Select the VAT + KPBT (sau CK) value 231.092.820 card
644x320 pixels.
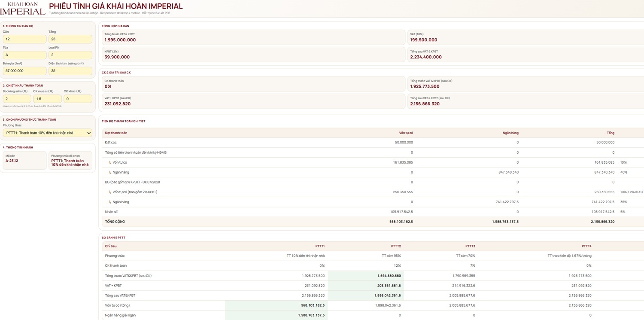(x=253, y=101)
